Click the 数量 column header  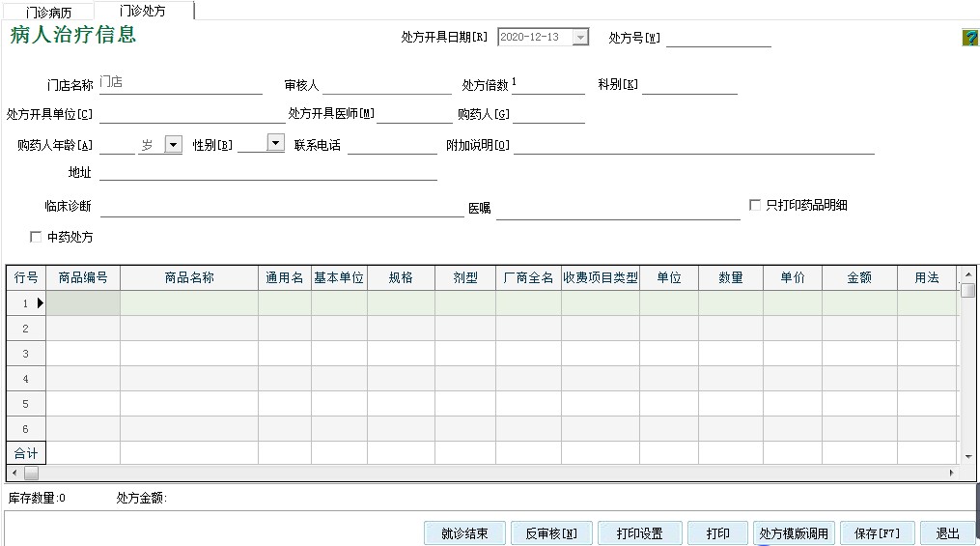pyautogui.click(x=731, y=277)
